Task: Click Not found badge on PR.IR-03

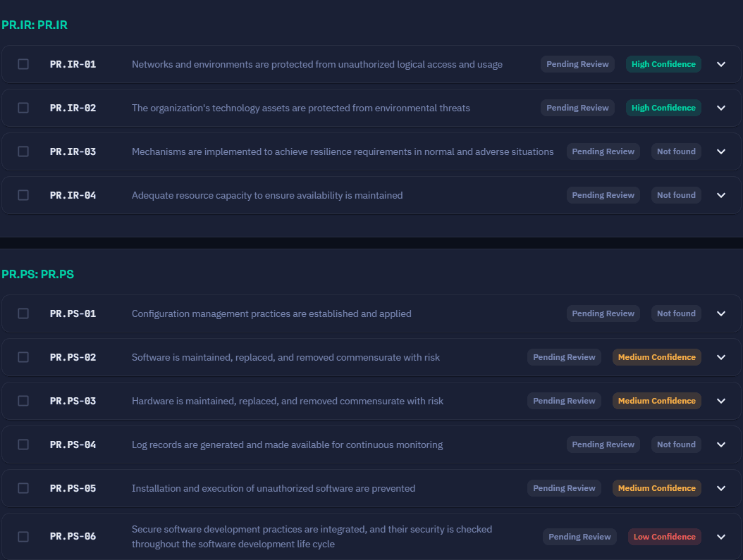Action: (x=676, y=151)
